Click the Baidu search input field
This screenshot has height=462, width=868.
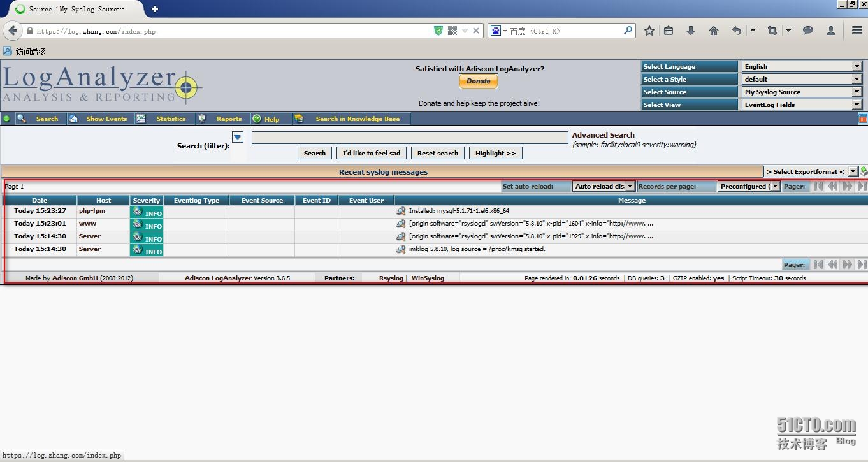[564, 31]
